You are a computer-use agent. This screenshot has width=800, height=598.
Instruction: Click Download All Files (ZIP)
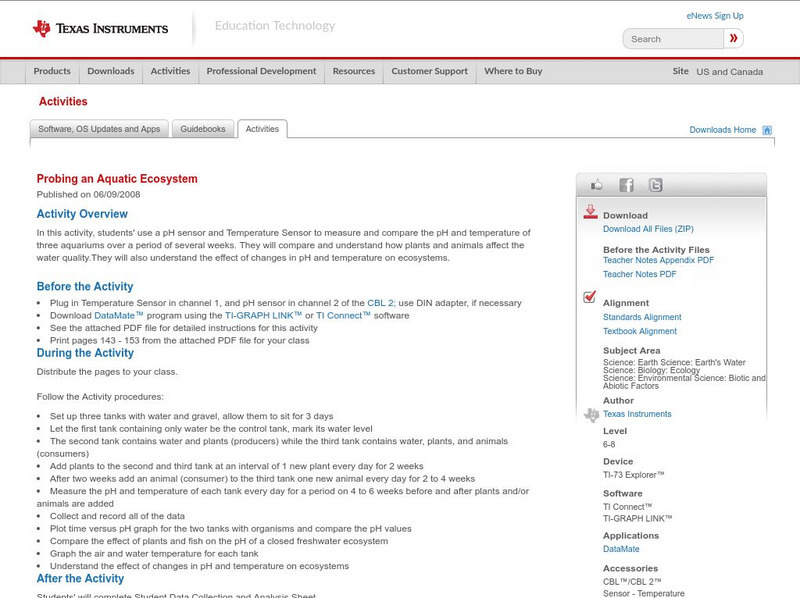pyautogui.click(x=648, y=229)
